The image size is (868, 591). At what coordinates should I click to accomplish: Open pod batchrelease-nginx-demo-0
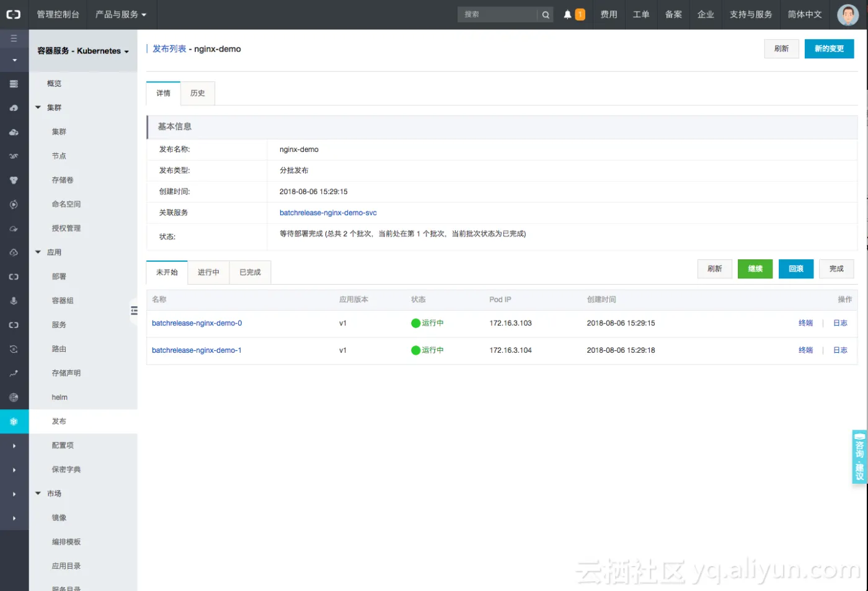[x=197, y=323]
